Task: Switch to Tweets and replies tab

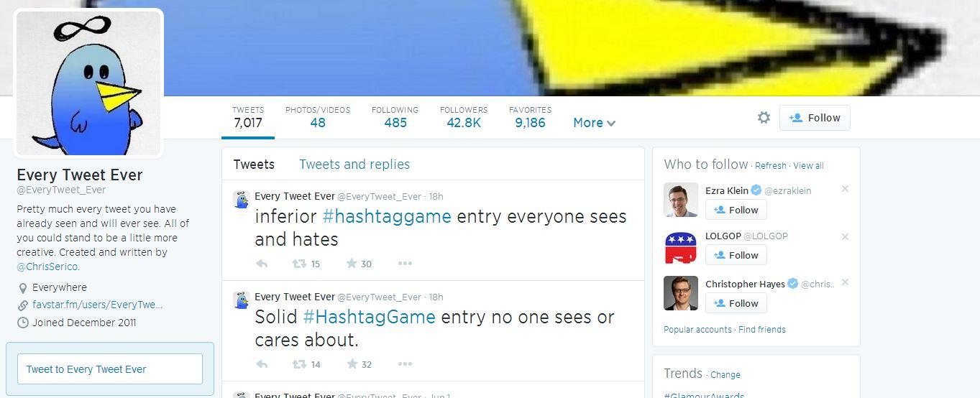Action: (354, 165)
